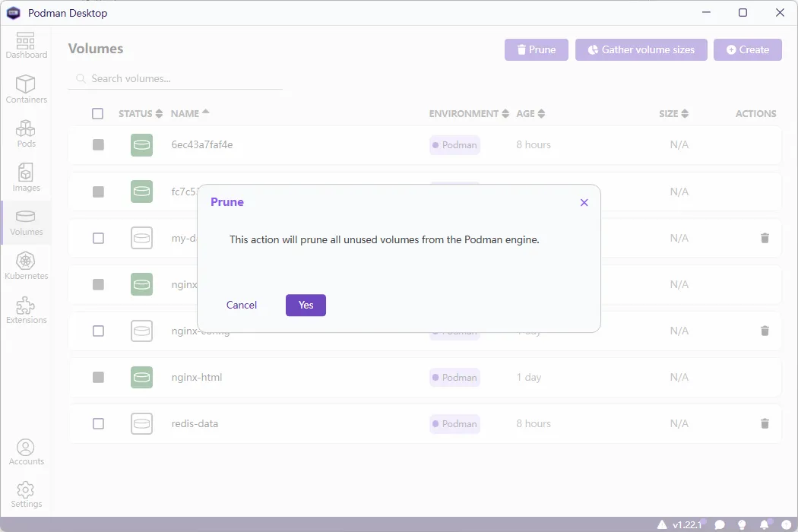Viewport: 798px width, 532px height.
Task: Select the redis-data volume checkbox
Action: [x=98, y=423]
